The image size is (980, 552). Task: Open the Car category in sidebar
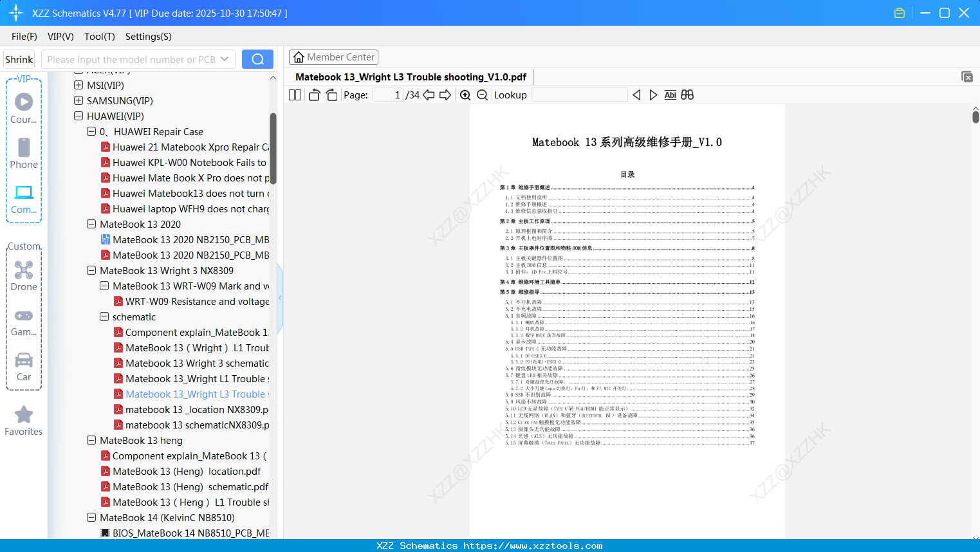[24, 367]
